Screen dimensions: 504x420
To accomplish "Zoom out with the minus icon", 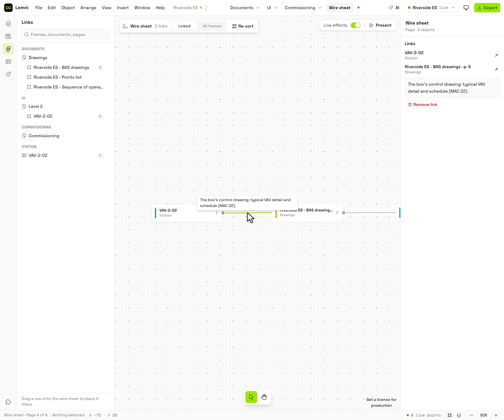I will coord(471,415).
